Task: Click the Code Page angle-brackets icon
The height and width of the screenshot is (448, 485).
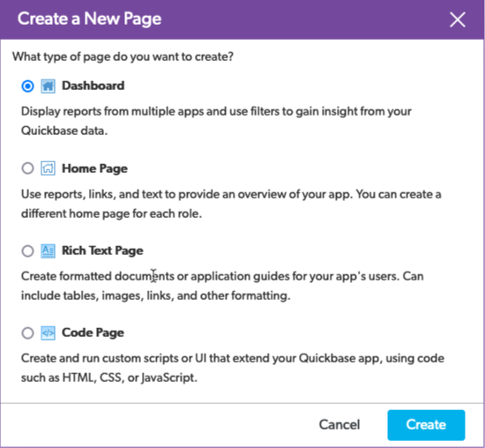Action: click(x=48, y=332)
